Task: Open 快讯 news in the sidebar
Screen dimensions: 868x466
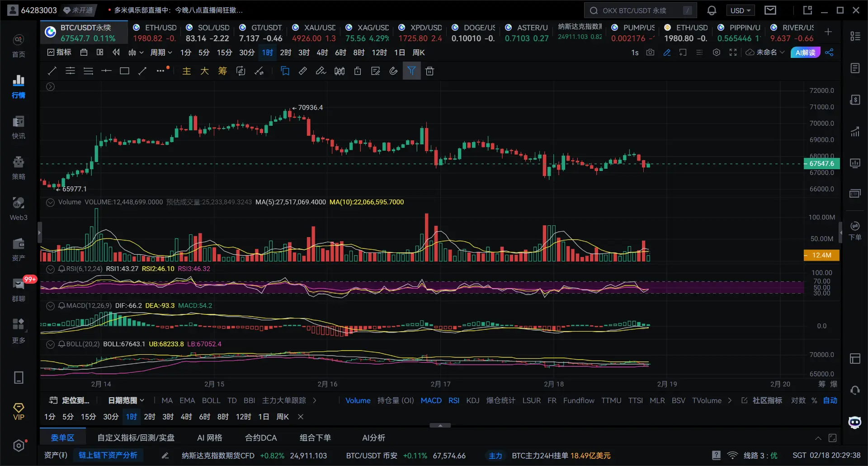Action: coord(19,127)
